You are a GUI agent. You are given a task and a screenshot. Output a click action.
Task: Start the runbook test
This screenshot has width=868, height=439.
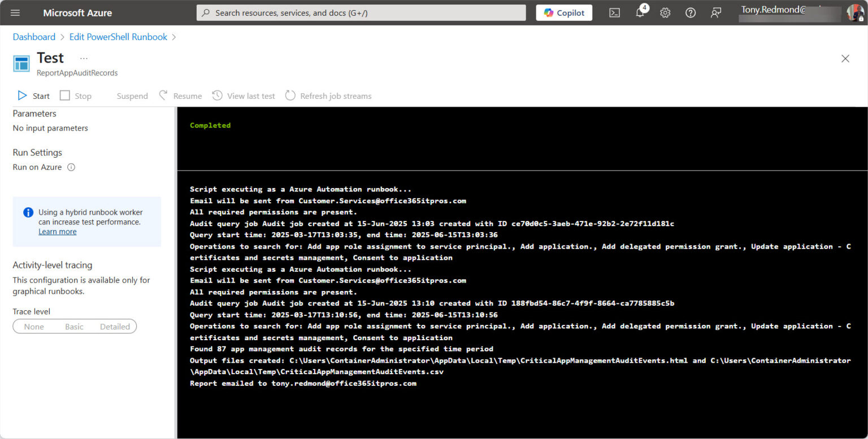point(34,96)
